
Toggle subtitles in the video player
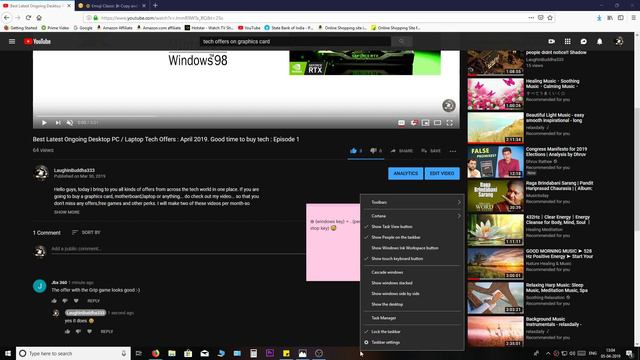(401, 122)
